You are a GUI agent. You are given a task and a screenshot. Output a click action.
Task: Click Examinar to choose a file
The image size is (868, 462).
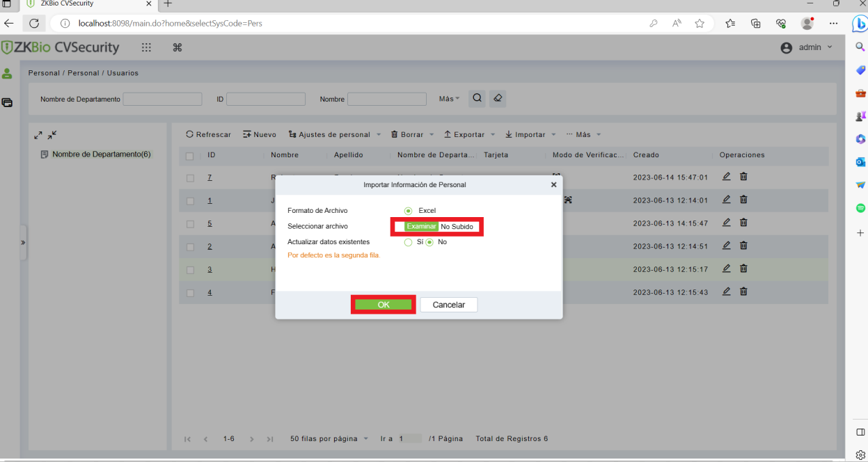click(x=421, y=227)
